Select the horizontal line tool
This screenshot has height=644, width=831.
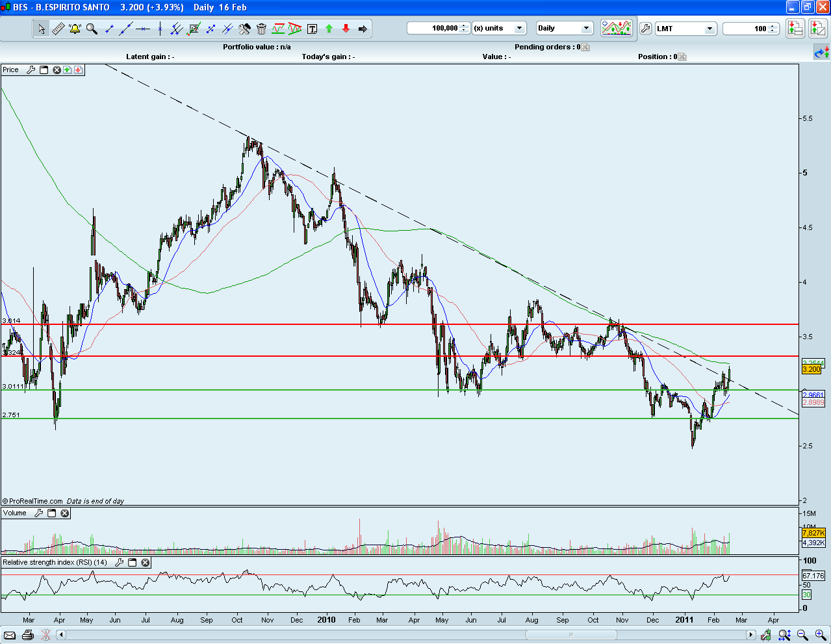pyautogui.click(x=143, y=29)
